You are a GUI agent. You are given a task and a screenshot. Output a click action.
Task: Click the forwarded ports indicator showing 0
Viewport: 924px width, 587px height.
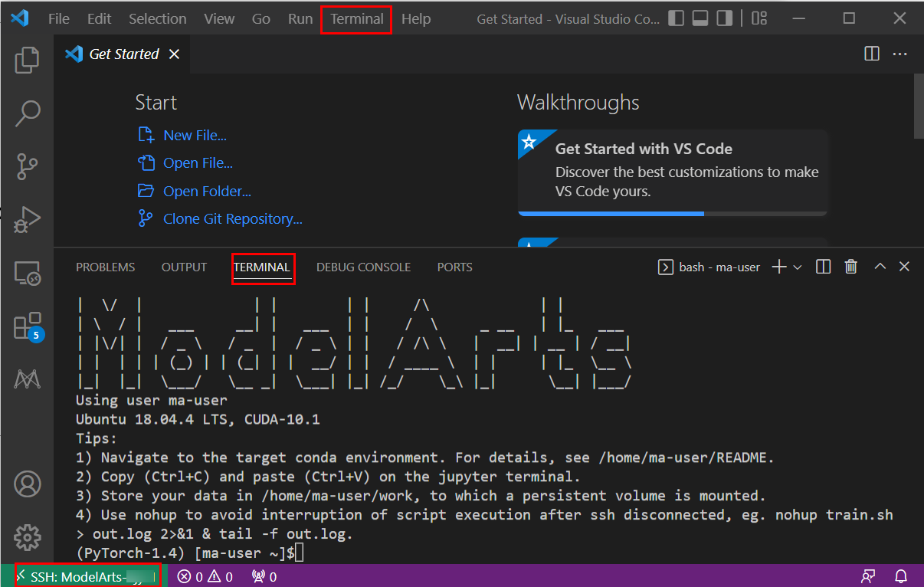(x=264, y=576)
